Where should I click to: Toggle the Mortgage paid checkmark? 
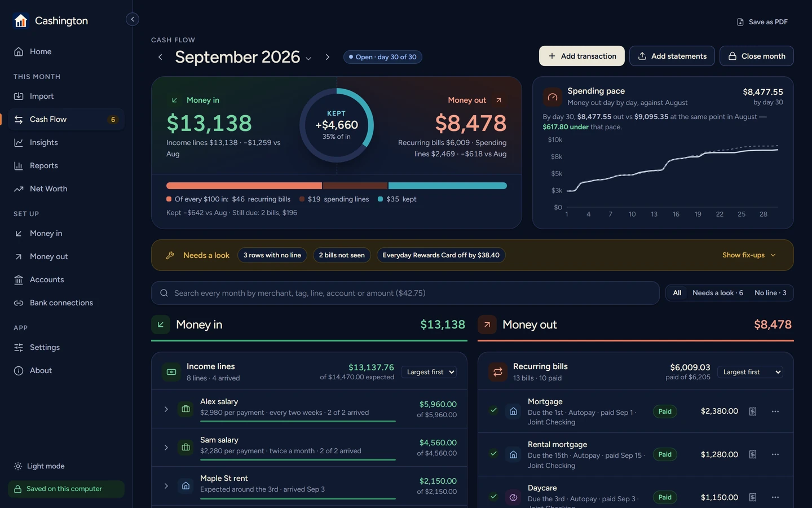(x=494, y=410)
